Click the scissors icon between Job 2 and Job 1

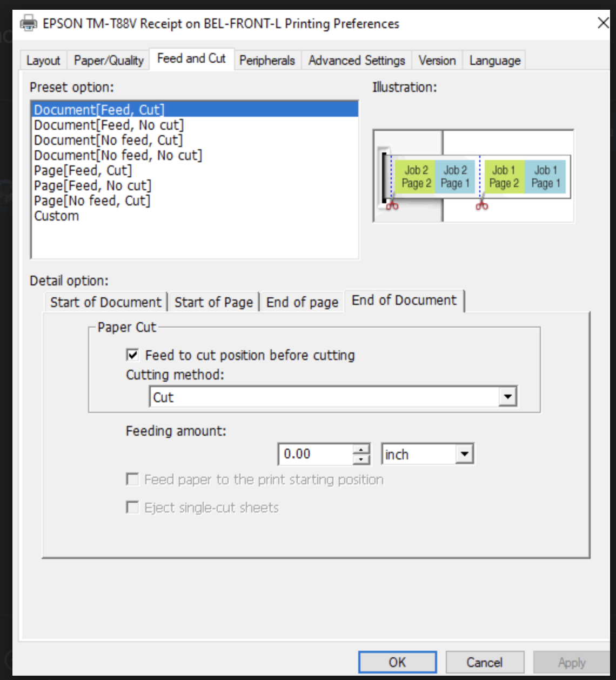[x=482, y=205]
